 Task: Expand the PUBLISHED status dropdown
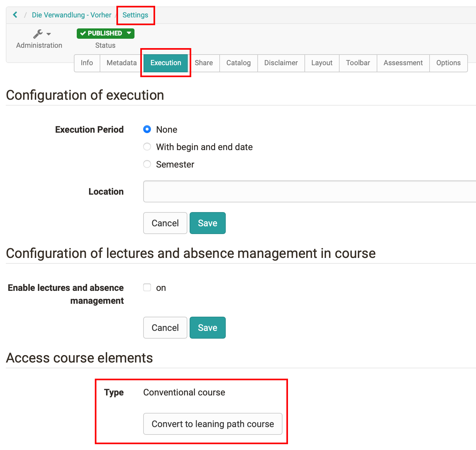(105, 33)
